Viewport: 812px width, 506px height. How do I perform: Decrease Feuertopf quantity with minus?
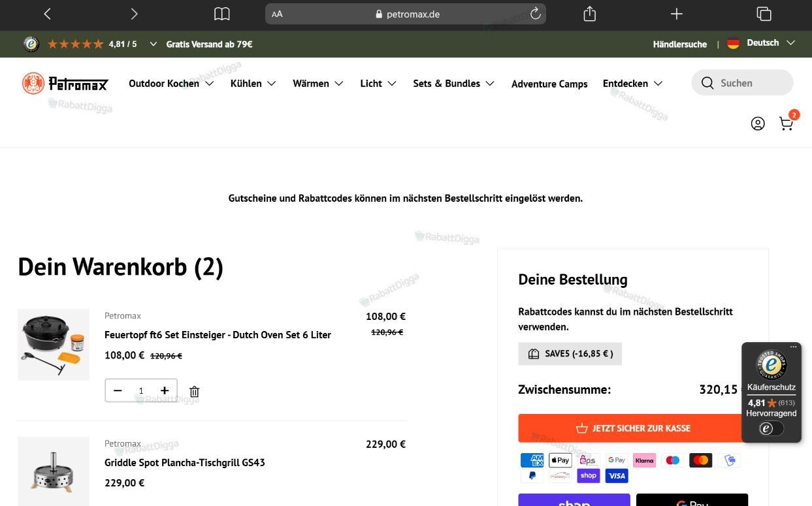pos(118,390)
